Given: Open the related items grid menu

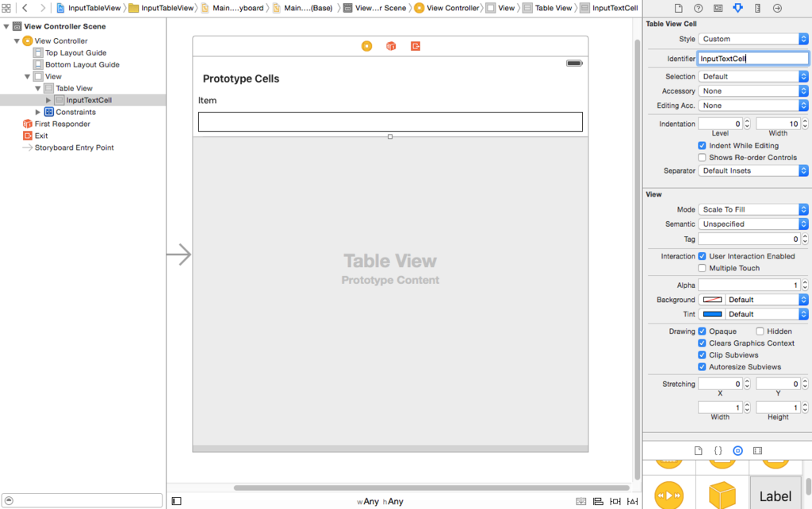Looking at the screenshot, I should pos(6,8).
